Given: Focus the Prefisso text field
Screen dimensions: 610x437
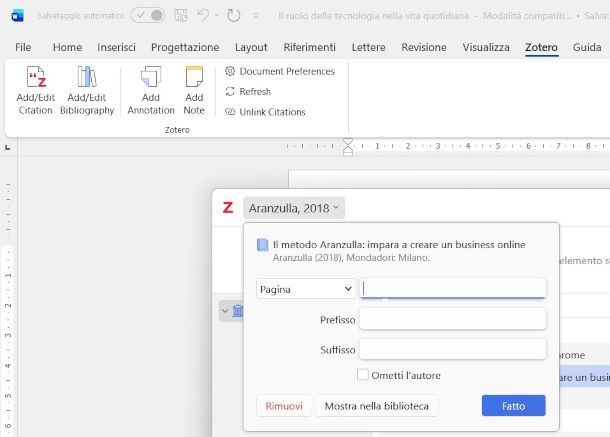Looking at the screenshot, I should (x=452, y=319).
